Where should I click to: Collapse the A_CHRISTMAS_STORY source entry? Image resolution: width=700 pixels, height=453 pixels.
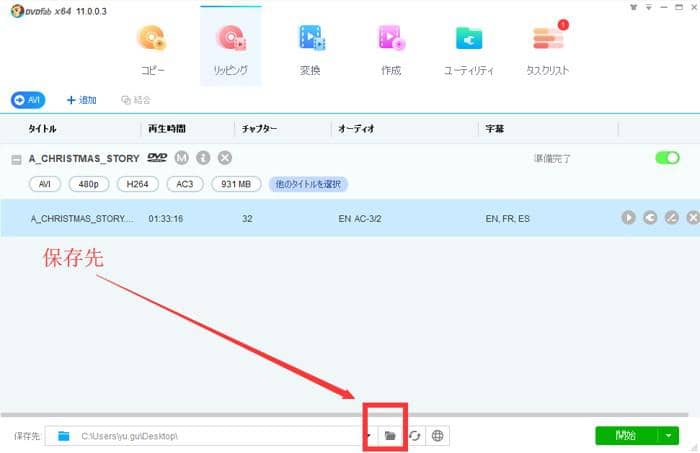[17, 159]
